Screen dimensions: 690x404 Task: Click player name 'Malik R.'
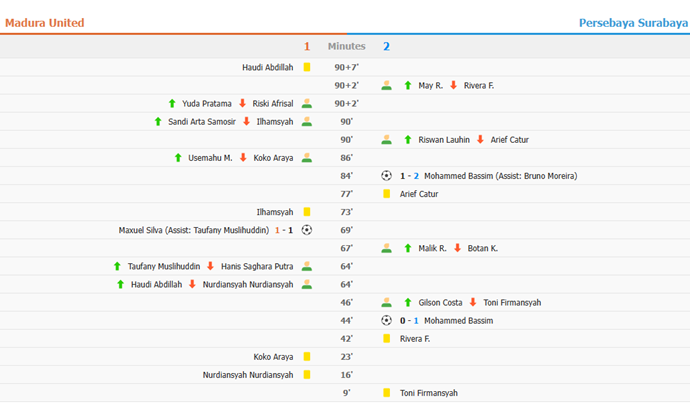[x=433, y=248]
